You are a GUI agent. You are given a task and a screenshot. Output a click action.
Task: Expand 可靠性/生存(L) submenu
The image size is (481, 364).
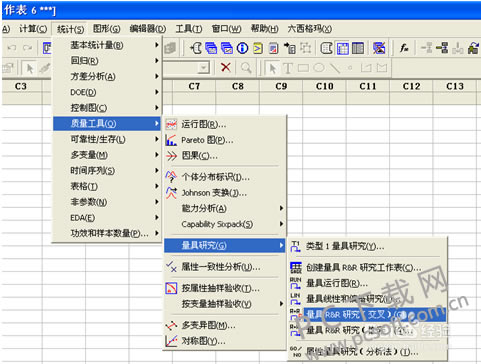tap(107, 139)
